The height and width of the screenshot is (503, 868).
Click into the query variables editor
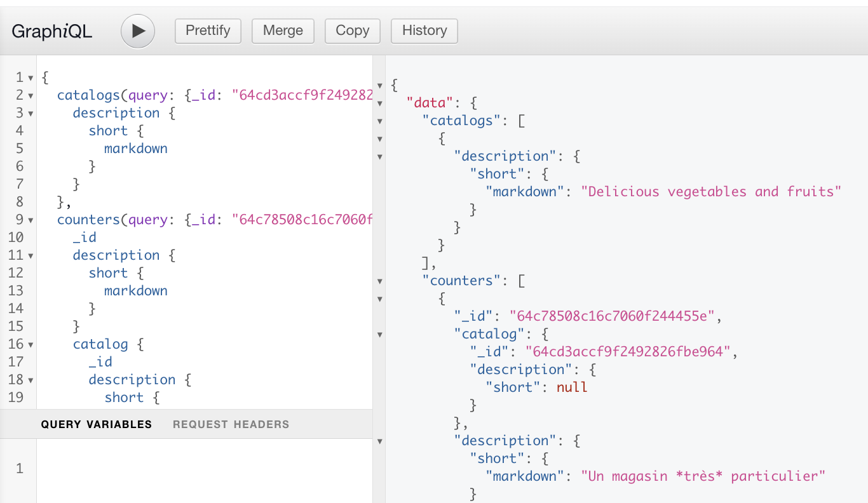pyautogui.click(x=203, y=469)
